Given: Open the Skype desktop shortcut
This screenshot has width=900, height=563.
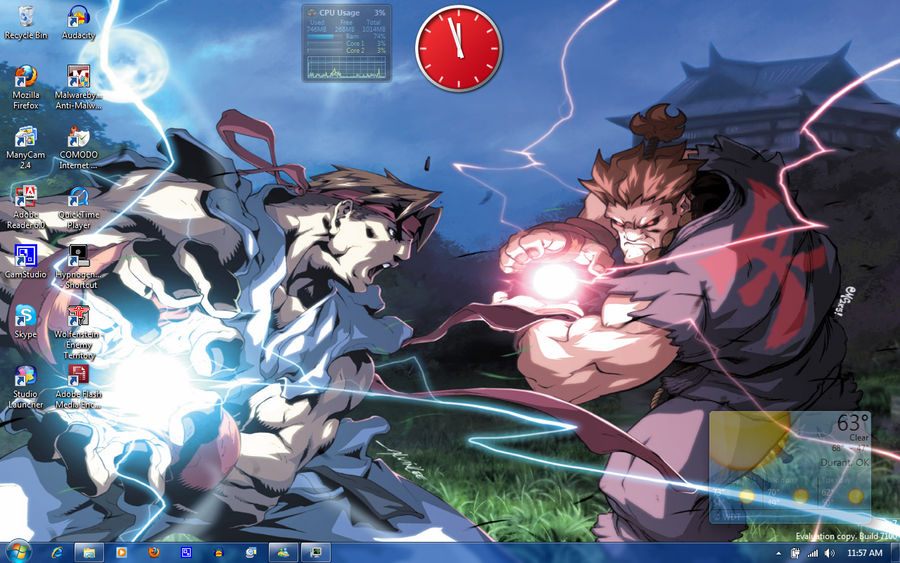Looking at the screenshot, I should 26,321.
